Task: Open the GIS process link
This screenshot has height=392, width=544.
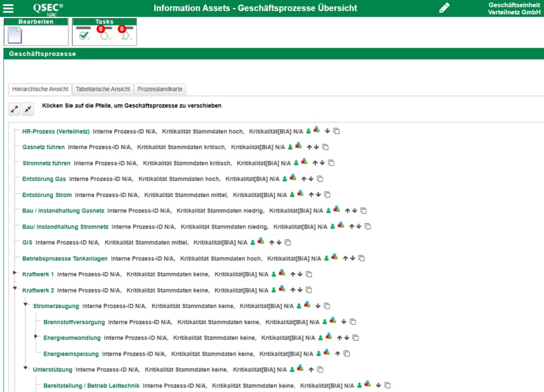Action: coord(27,242)
